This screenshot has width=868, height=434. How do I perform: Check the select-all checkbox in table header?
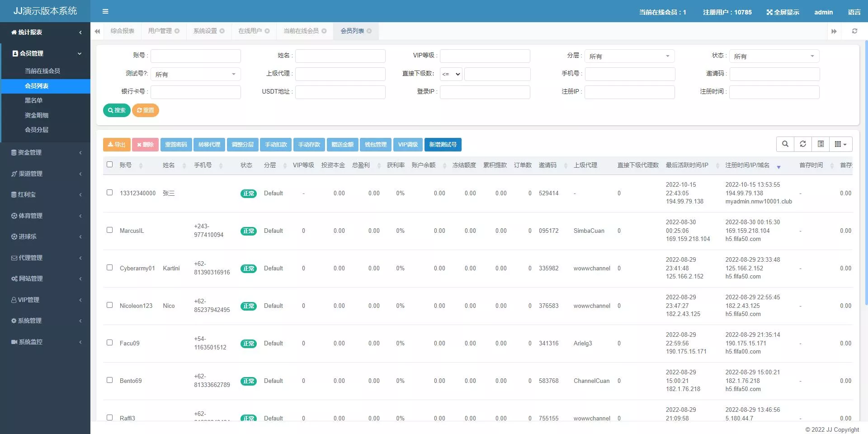point(109,165)
